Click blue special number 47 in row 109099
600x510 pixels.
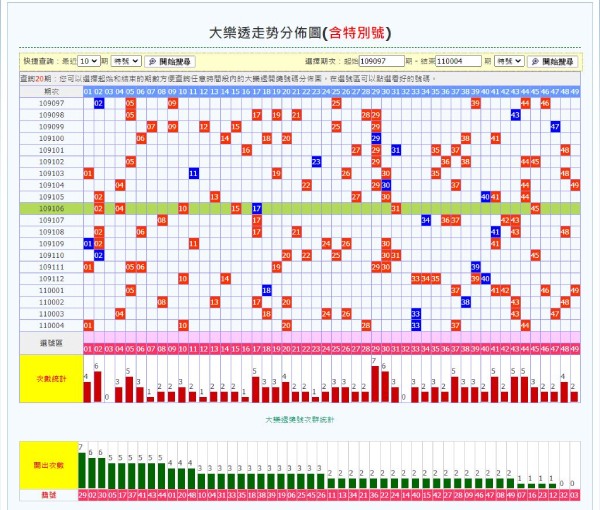(x=555, y=127)
